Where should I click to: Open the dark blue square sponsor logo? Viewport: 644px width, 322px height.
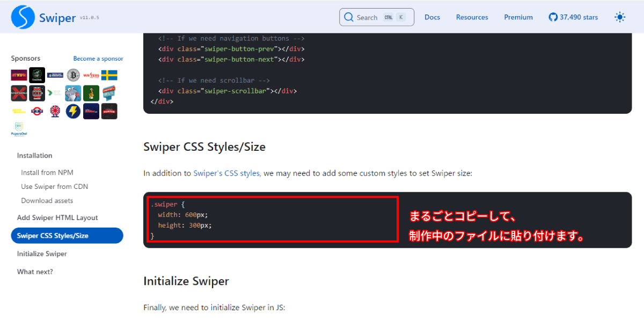tap(91, 111)
